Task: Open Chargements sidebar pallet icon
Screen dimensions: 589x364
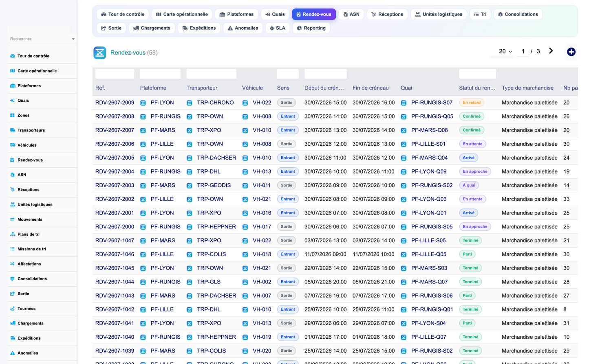Action: tap(13, 324)
